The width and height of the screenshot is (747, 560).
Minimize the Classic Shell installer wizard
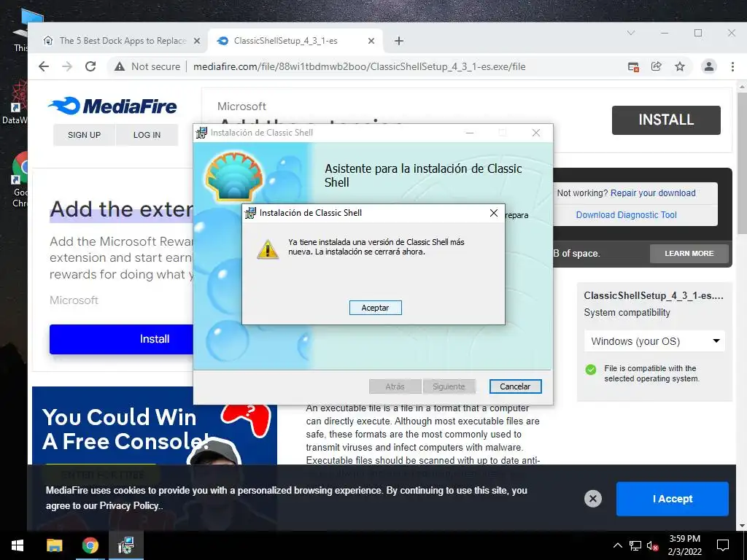tap(470, 133)
